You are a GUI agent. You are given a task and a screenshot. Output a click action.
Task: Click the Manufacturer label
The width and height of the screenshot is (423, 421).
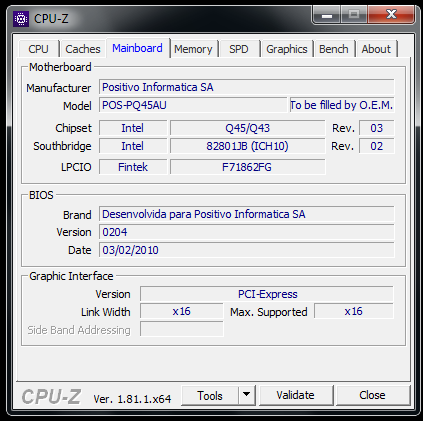click(59, 88)
